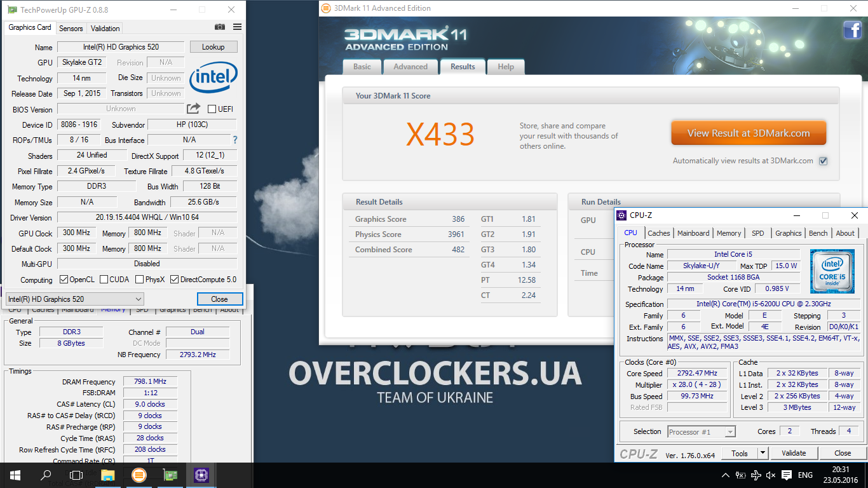This screenshot has width=868, height=488.
Task: Click the DRAM Frequency value 798.1 MHz
Action: click(x=150, y=381)
